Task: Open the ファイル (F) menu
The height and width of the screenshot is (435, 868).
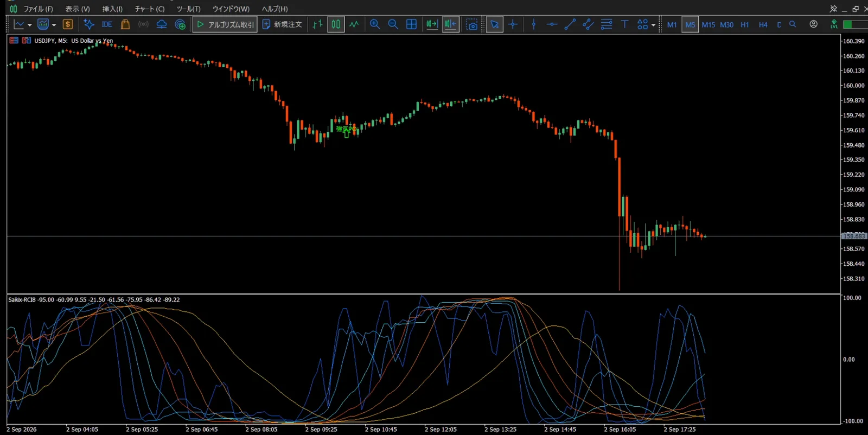Action: (x=38, y=9)
